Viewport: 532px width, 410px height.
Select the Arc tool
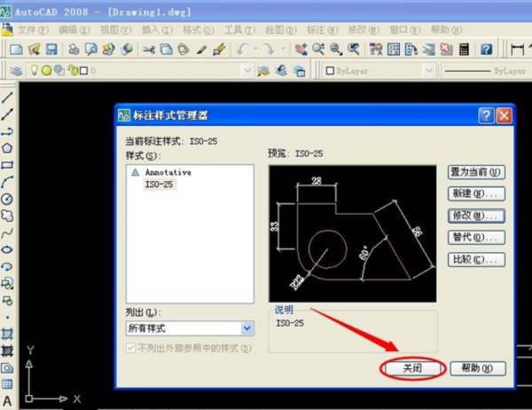pos(7,182)
